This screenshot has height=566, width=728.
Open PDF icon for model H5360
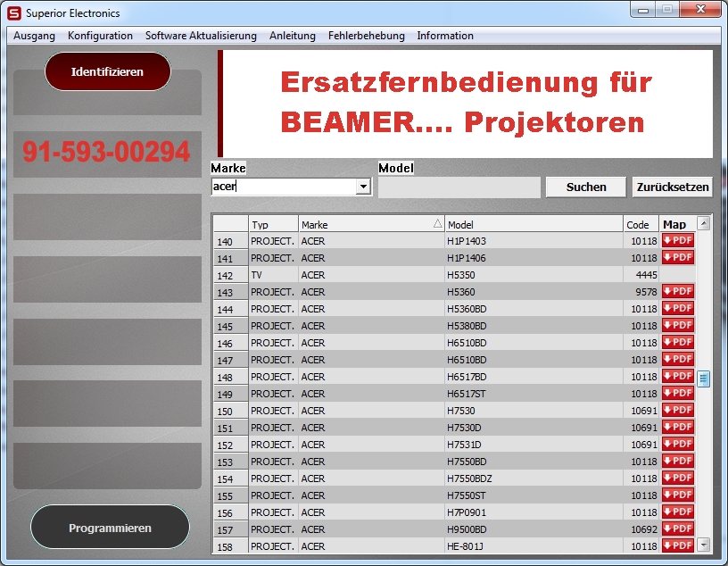(677, 292)
